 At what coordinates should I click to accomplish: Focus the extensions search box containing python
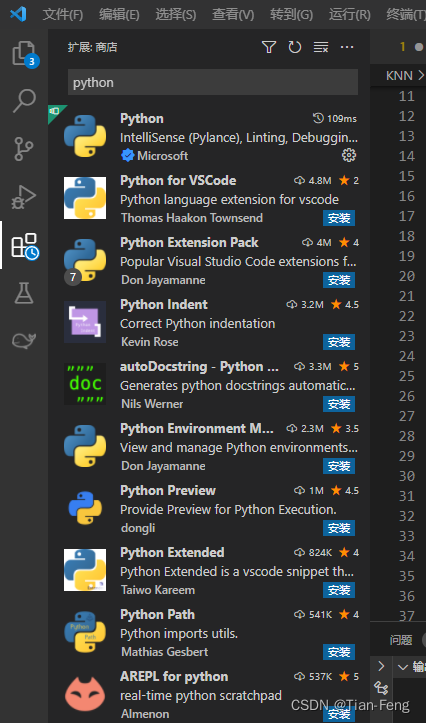coord(213,83)
